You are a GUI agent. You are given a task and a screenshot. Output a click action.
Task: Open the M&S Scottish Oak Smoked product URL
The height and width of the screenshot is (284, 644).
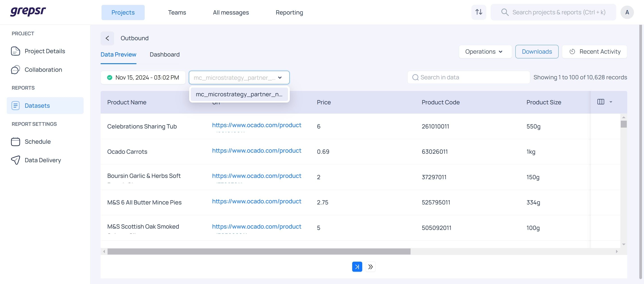click(x=256, y=227)
